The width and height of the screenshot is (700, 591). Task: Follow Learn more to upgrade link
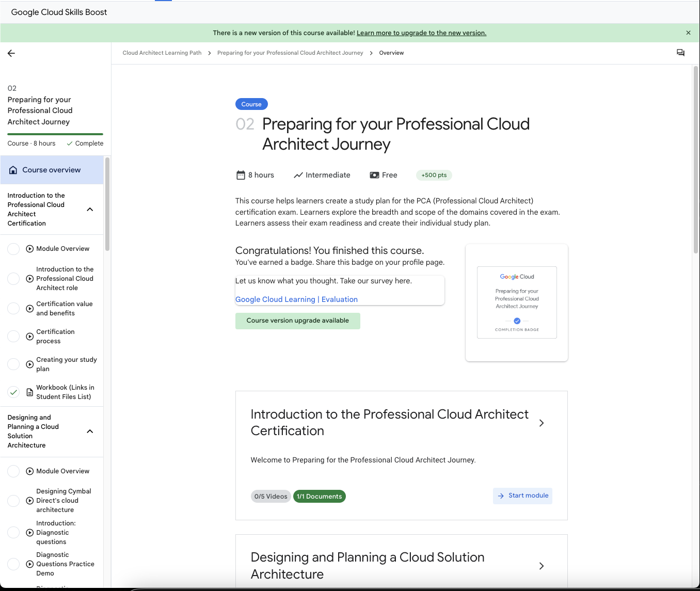coord(421,33)
